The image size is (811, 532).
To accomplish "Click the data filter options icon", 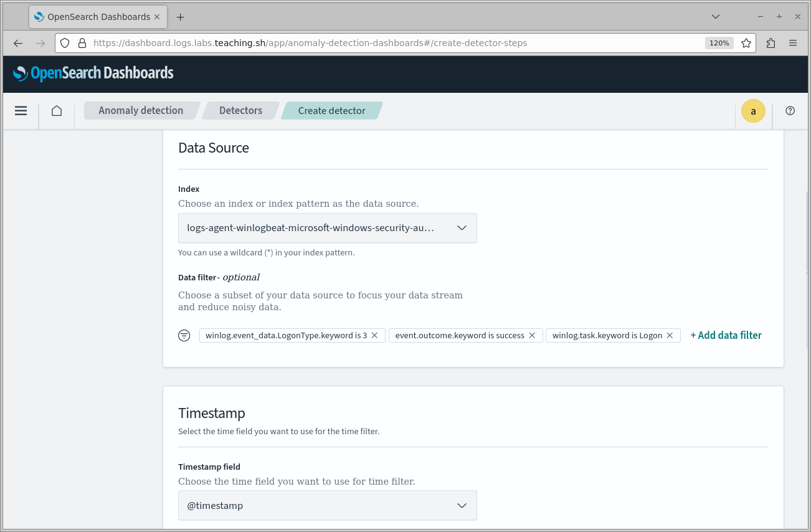I will [184, 335].
